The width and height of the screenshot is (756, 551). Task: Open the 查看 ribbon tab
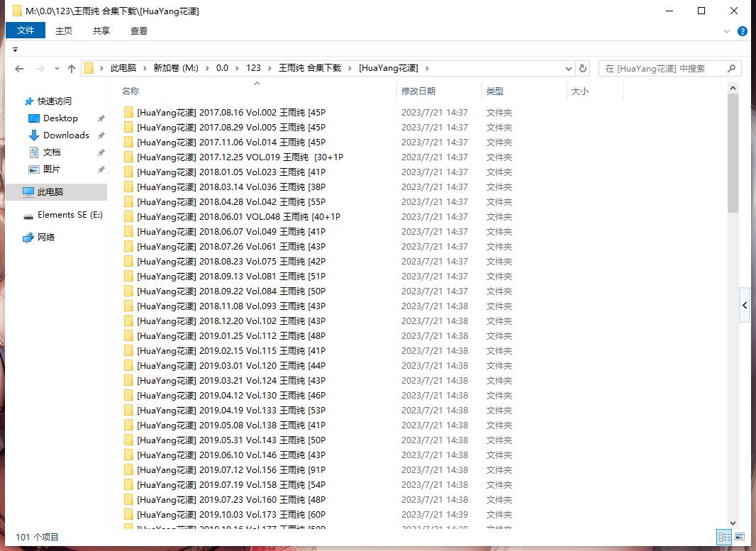[139, 31]
